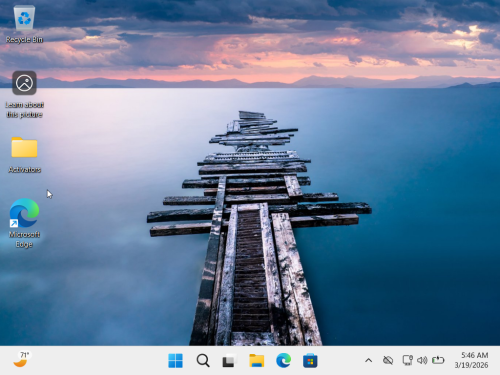Open the volume speaker icon in tray
The height and width of the screenshot is (375, 500).
(x=422, y=360)
